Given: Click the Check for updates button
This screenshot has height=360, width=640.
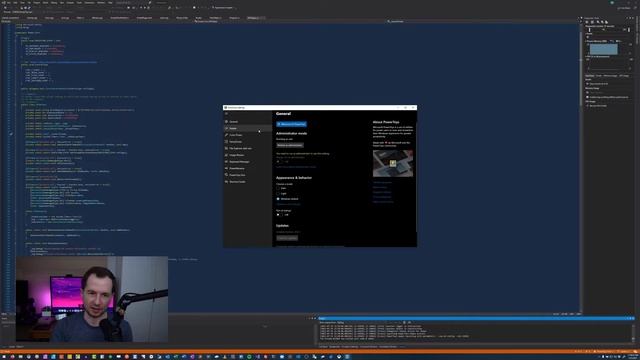Looking at the screenshot, I should click(x=287, y=238).
